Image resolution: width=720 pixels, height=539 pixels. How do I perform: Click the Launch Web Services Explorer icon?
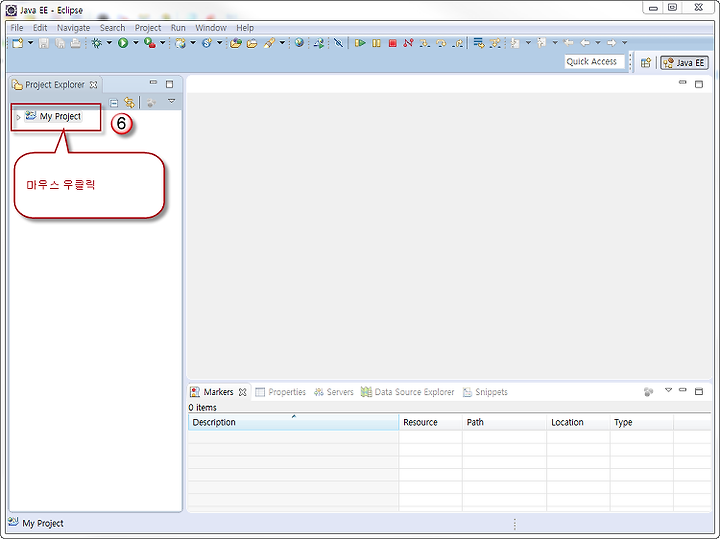[x=319, y=43]
